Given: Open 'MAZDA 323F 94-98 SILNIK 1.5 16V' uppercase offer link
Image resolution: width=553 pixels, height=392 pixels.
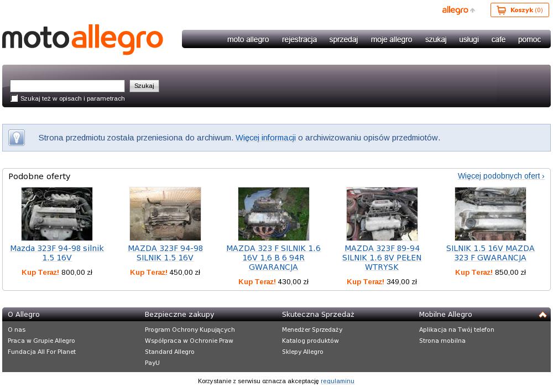Looking at the screenshot, I should click(x=165, y=253).
